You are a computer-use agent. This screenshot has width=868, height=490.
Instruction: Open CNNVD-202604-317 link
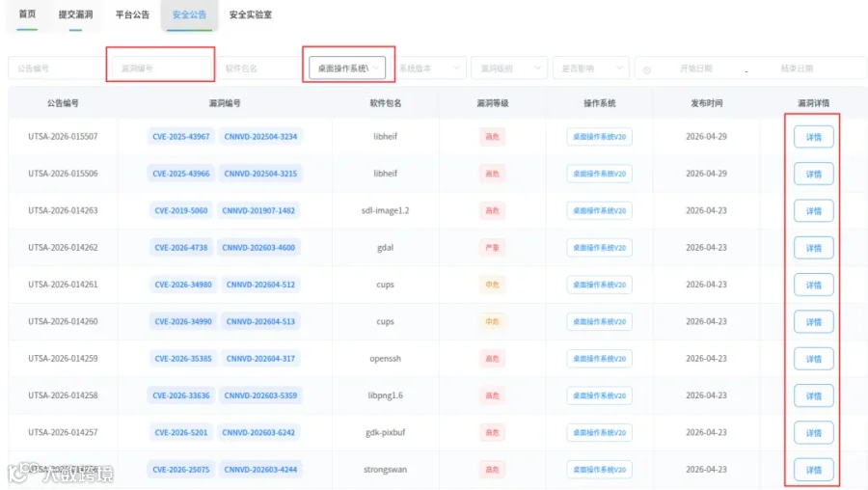260,359
